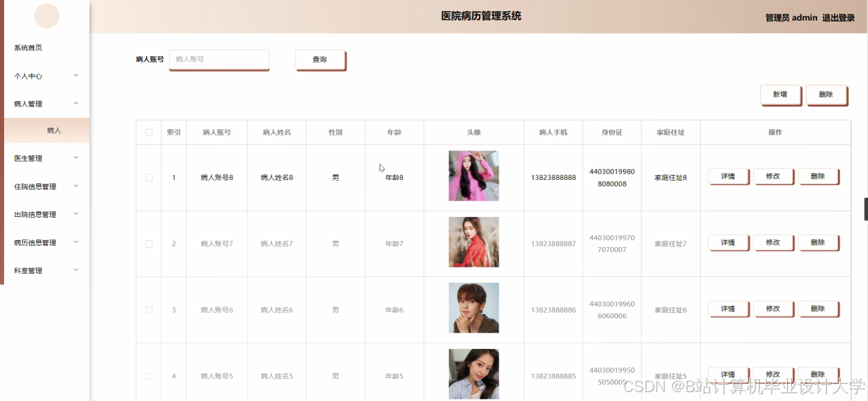Click the 身份证 column header

pyautogui.click(x=612, y=132)
